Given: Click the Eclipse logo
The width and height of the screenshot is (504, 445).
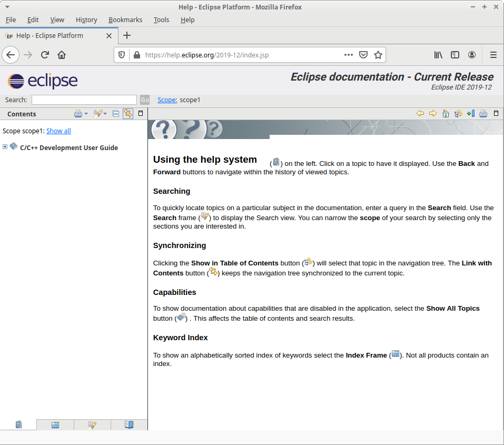Looking at the screenshot, I should [x=43, y=81].
